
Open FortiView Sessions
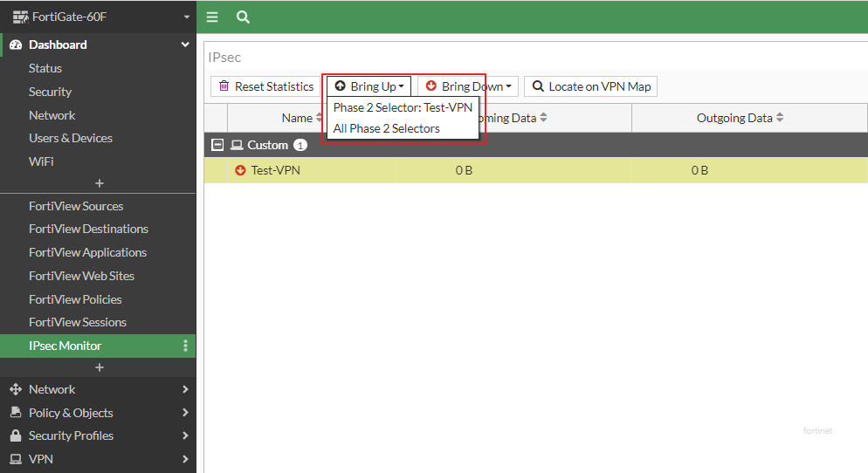tap(78, 322)
